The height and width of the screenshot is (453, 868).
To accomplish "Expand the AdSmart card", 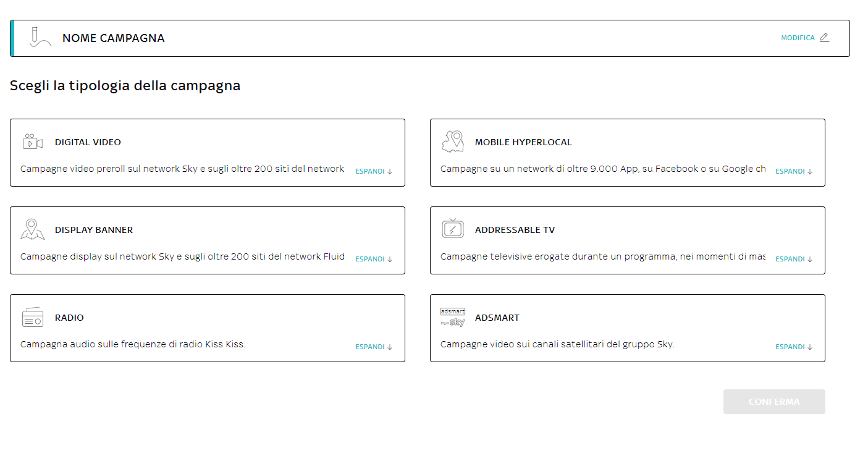I will 794,347.
